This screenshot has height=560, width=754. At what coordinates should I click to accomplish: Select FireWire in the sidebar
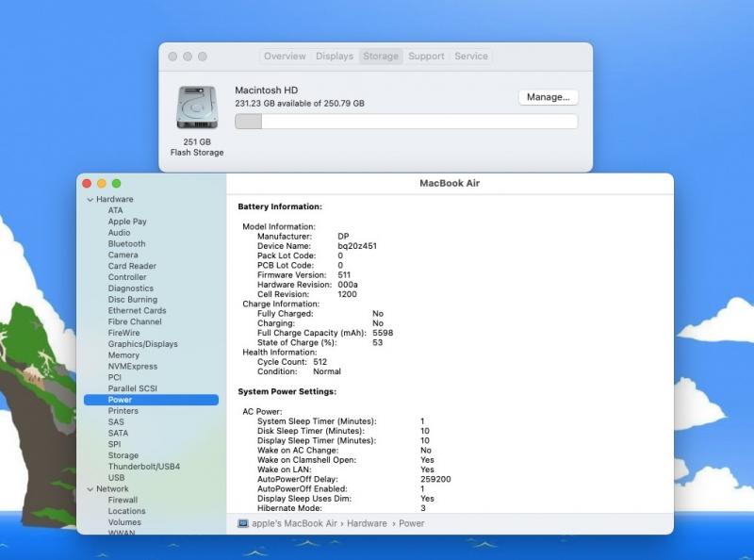click(x=123, y=333)
